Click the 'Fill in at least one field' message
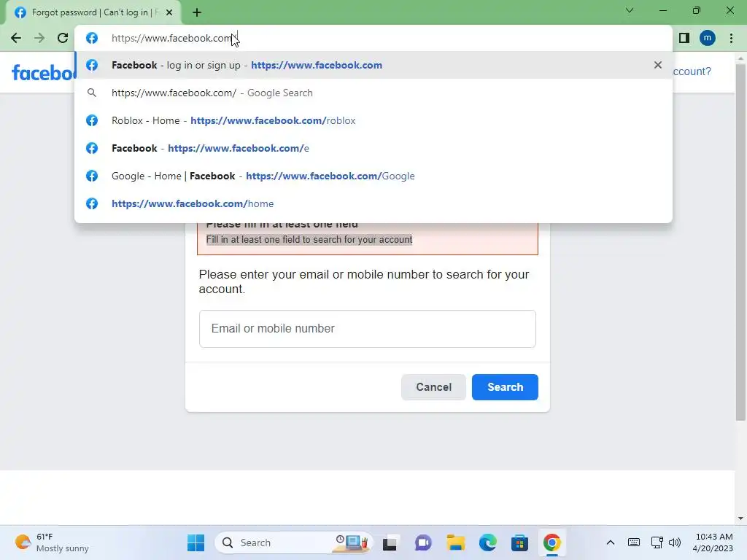Viewport: 747px width, 560px height. [309, 239]
